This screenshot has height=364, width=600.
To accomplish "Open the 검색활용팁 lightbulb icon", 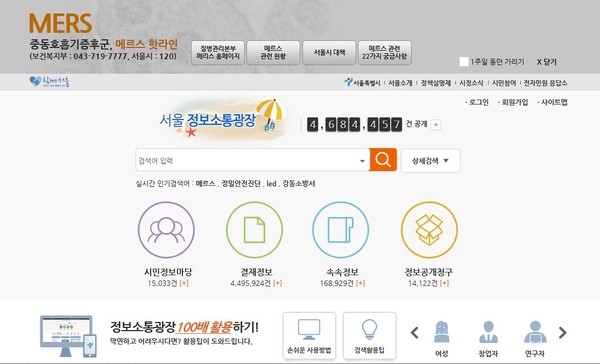I will 370,336.
